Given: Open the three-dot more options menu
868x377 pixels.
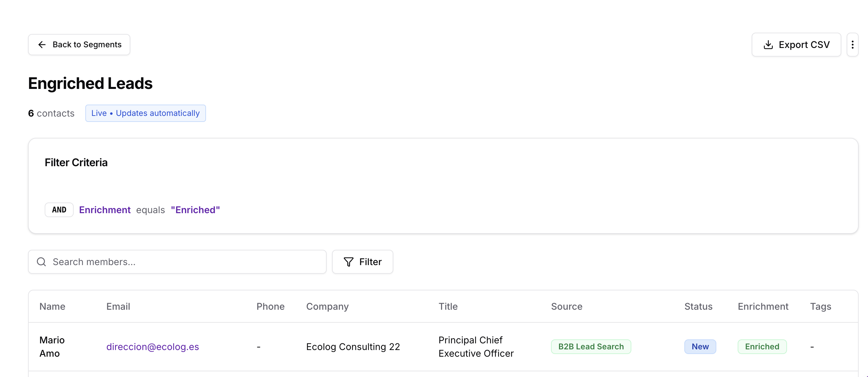Looking at the screenshot, I should coord(852,45).
